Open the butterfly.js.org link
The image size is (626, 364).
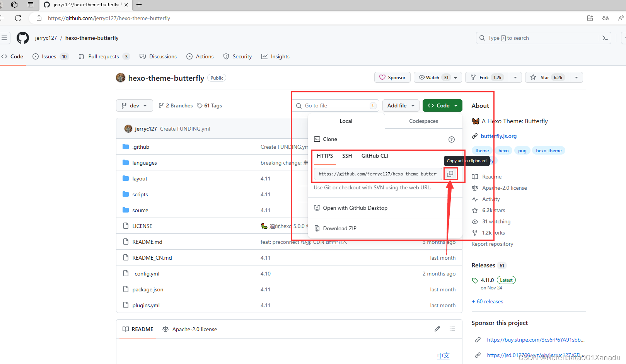click(x=498, y=136)
